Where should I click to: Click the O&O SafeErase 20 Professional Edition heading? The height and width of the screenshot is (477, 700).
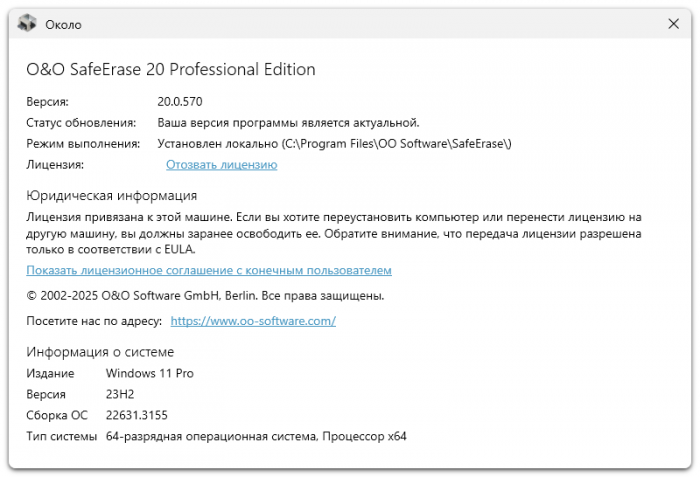pyautogui.click(x=171, y=70)
